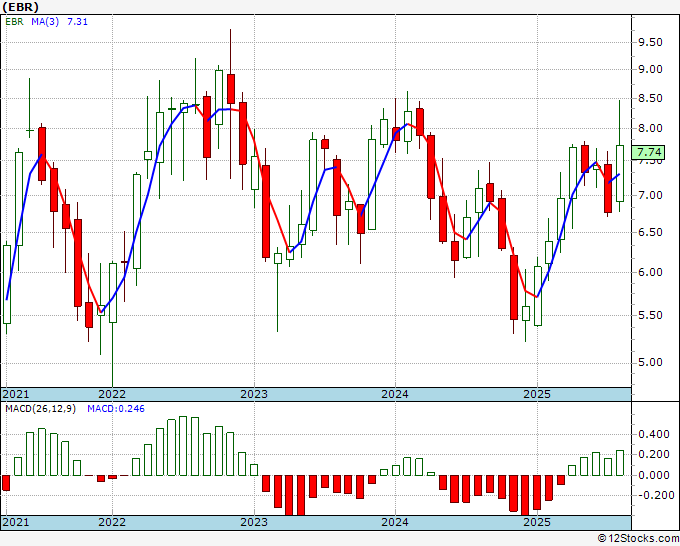Click the MACD:0.246 value label

[116, 409]
